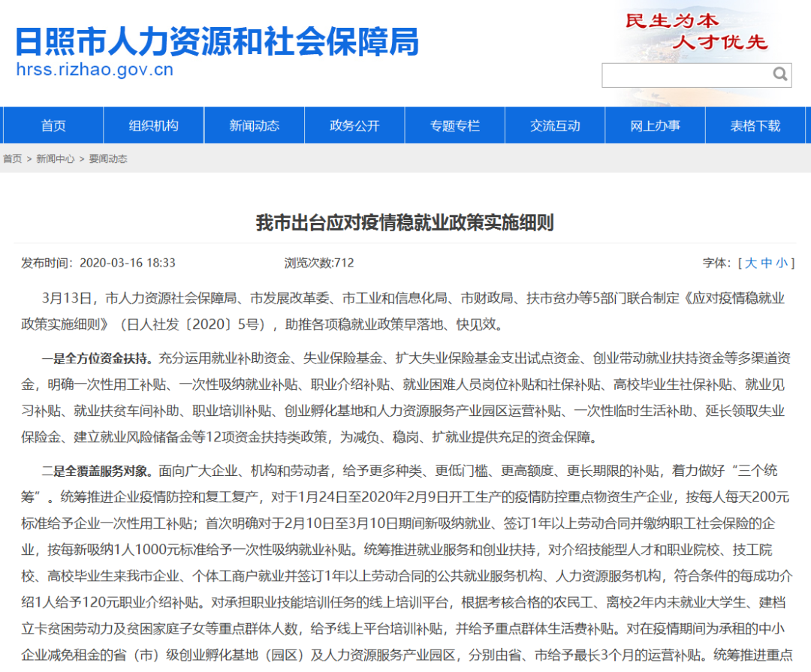Go to 新闻中心 in the breadcrumb
This screenshot has height=672, width=811.
[56, 159]
